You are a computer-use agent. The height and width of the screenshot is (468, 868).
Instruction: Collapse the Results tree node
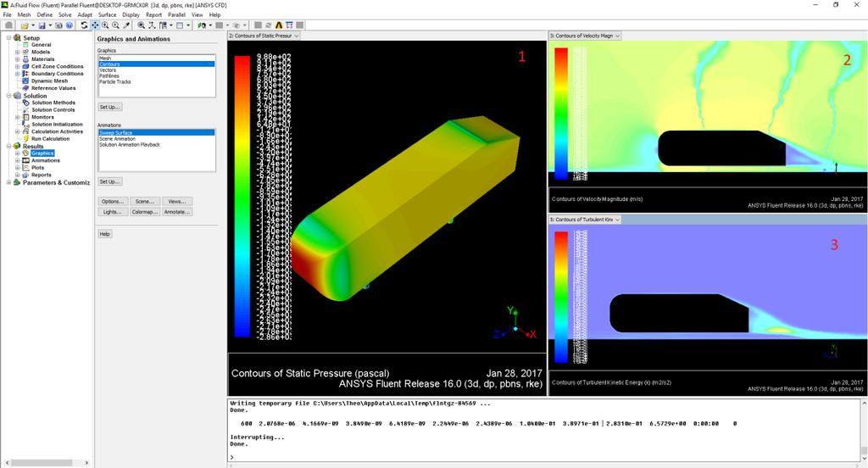[x=8, y=146]
